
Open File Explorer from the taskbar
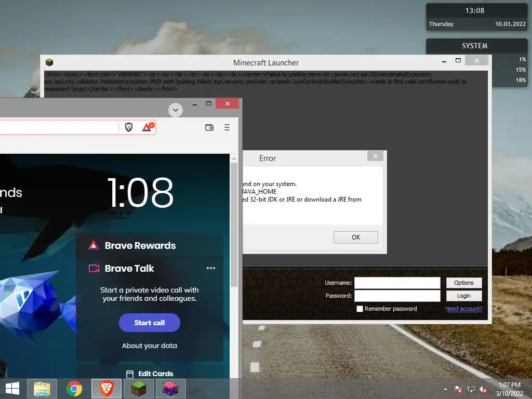42,389
